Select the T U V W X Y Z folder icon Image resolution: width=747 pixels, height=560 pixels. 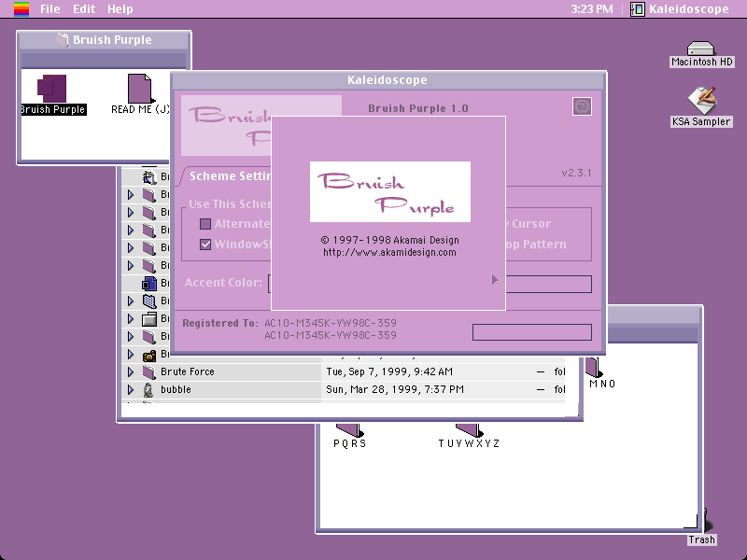(470, 430)
